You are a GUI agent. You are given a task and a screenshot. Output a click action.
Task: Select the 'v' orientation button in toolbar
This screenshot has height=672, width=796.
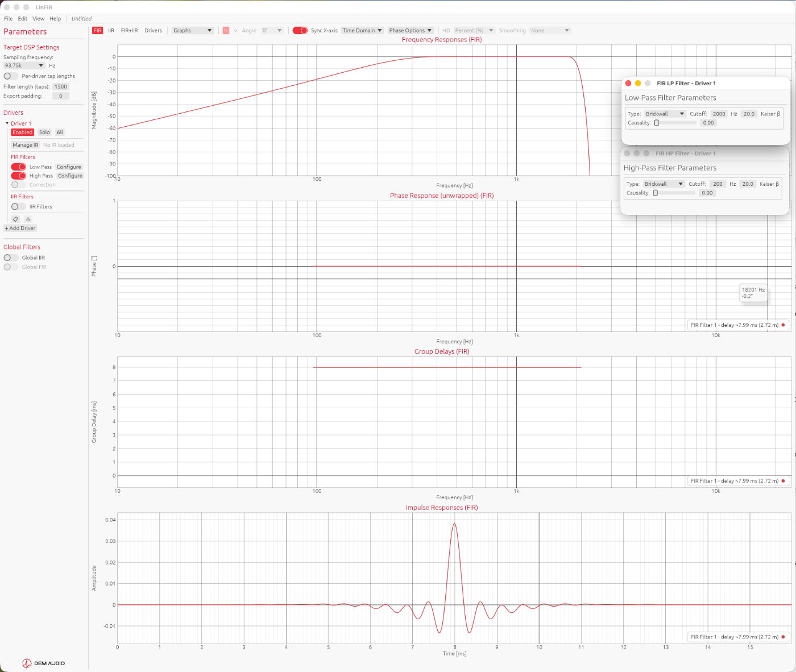coord(235,30)
